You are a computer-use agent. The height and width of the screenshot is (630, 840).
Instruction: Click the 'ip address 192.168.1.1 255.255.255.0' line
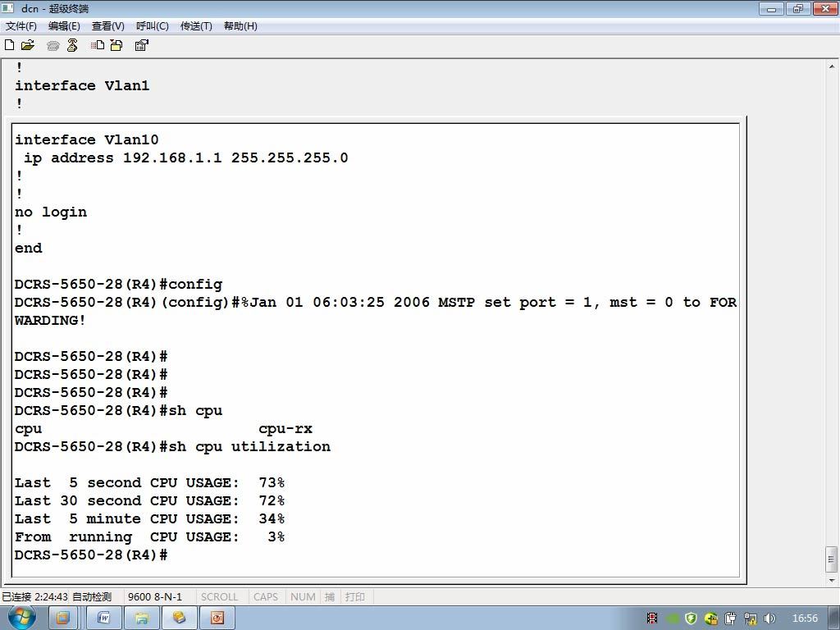(185, 158)
